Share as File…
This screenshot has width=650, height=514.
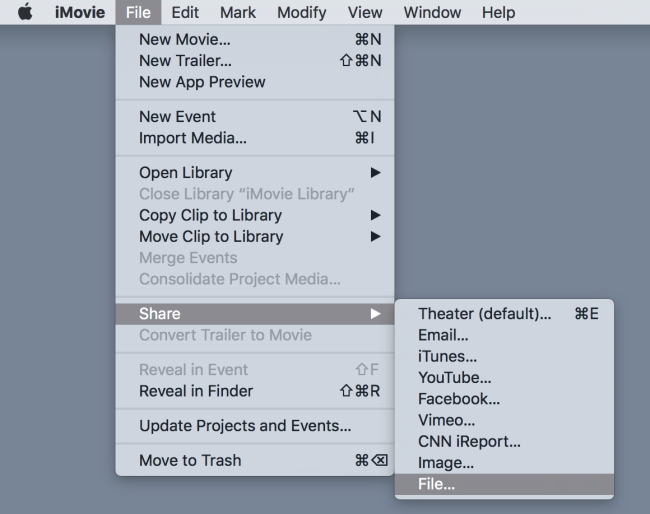(504, 484)
